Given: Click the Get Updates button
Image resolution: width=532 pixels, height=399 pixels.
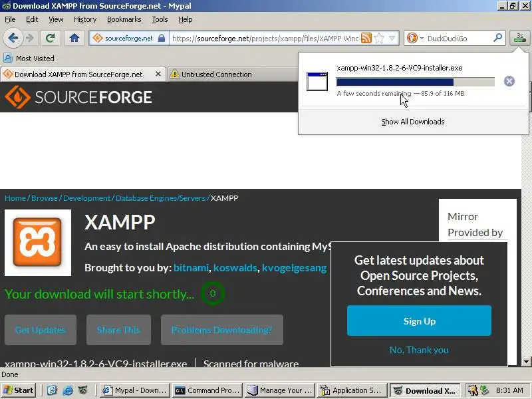Looking at the screenshot, I should click(x=41, y=330).
